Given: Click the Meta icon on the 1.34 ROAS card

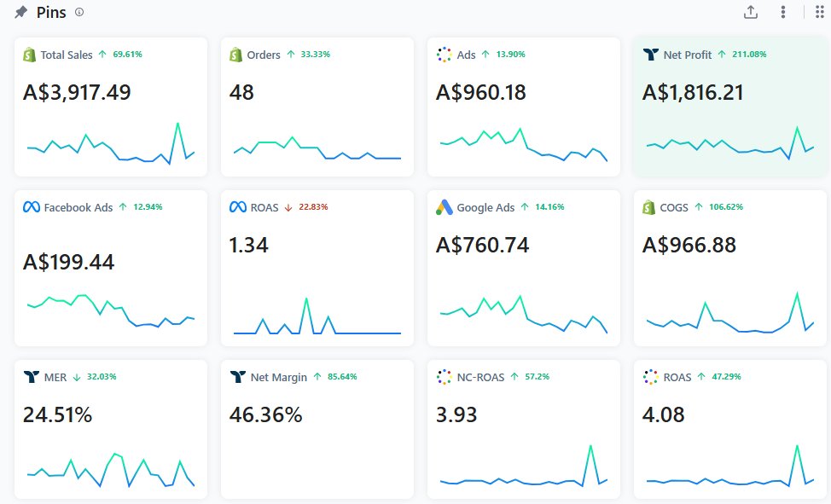Looking at the screenshot, I should point(238,207).
